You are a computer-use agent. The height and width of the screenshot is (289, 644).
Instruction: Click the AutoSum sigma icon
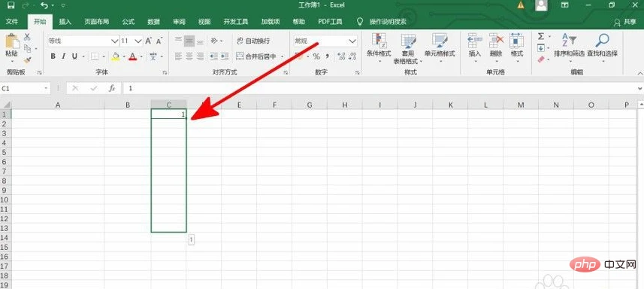click(x=541, y=37)
